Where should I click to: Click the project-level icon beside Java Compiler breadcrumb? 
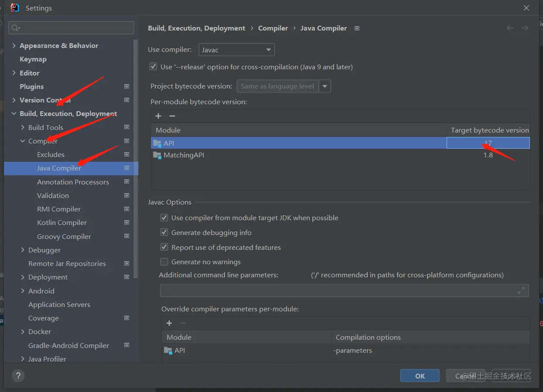click(x=357, y=28)
